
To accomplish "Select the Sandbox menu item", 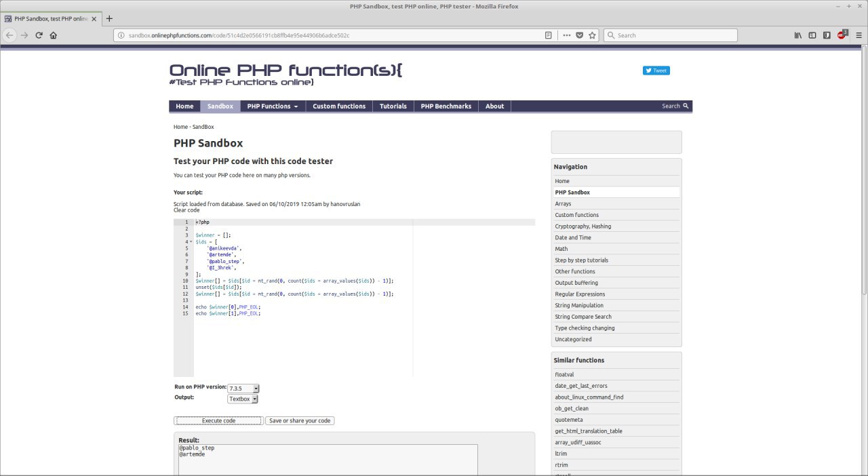I will pos(220,106).
